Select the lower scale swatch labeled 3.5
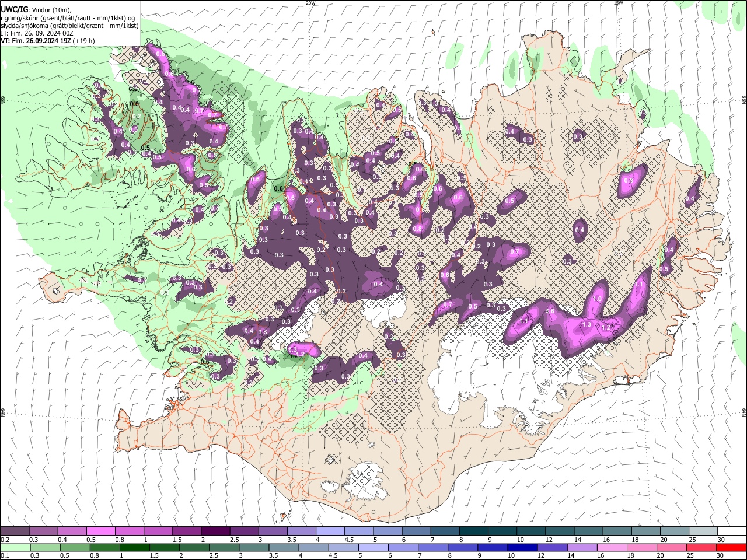The height and width of the screenshot is (560, 747). [283, 547]
